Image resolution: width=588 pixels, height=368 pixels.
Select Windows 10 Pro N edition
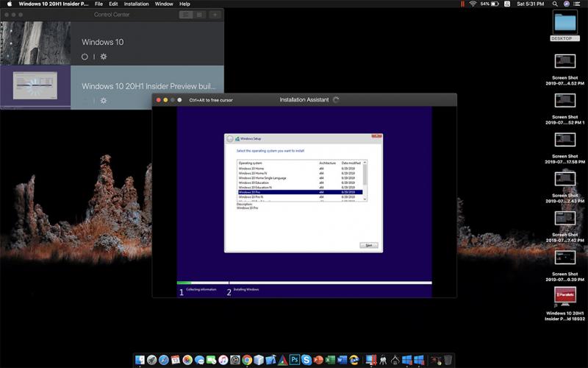[251, 197]
